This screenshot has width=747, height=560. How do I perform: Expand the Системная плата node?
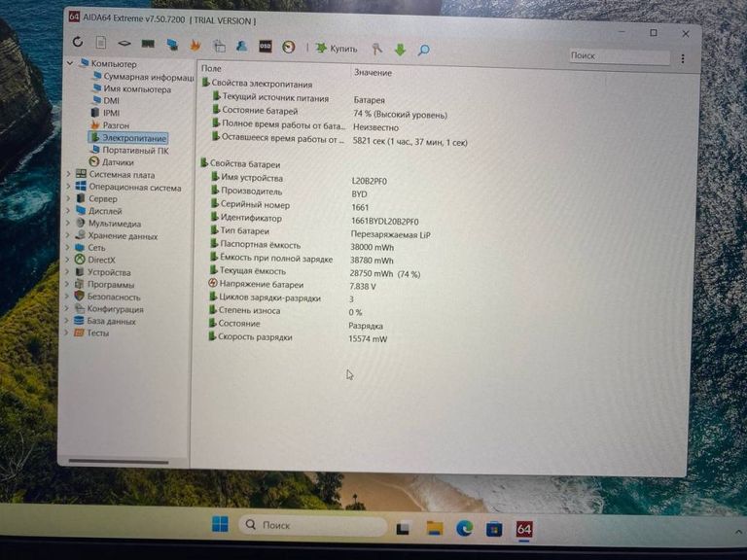click(x=67, y=175)
